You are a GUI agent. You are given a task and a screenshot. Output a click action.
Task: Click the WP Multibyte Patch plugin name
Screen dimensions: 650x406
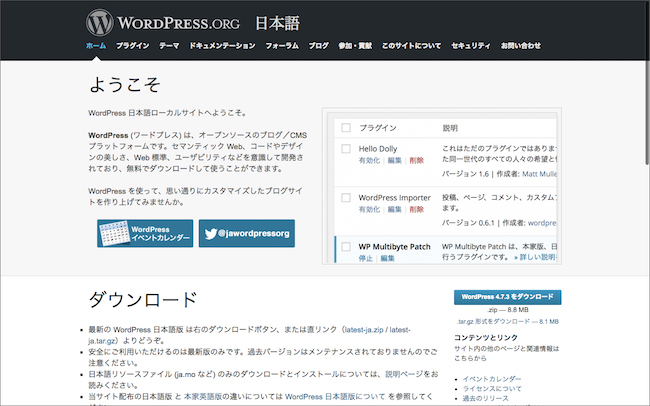pyautogui.click(x=394, y=246)
